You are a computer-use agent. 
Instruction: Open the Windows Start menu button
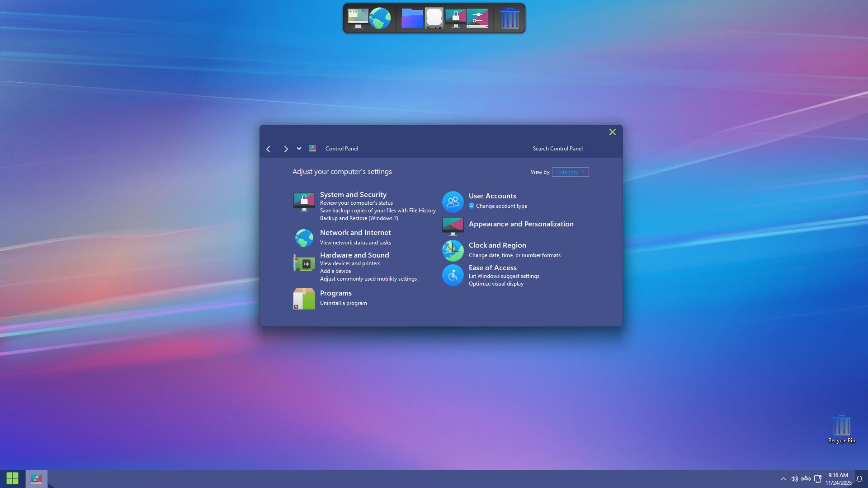[12, 478]
